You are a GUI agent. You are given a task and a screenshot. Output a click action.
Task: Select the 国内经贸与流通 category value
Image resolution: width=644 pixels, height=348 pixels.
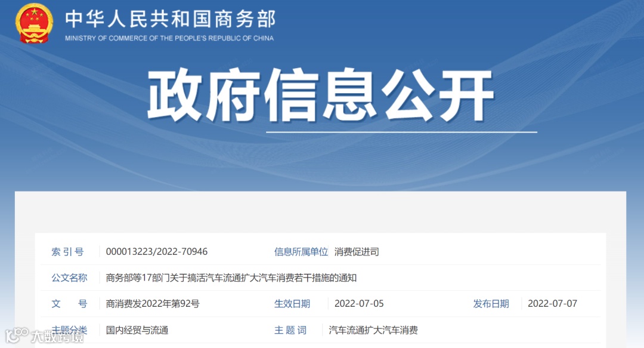pos(137,330)
